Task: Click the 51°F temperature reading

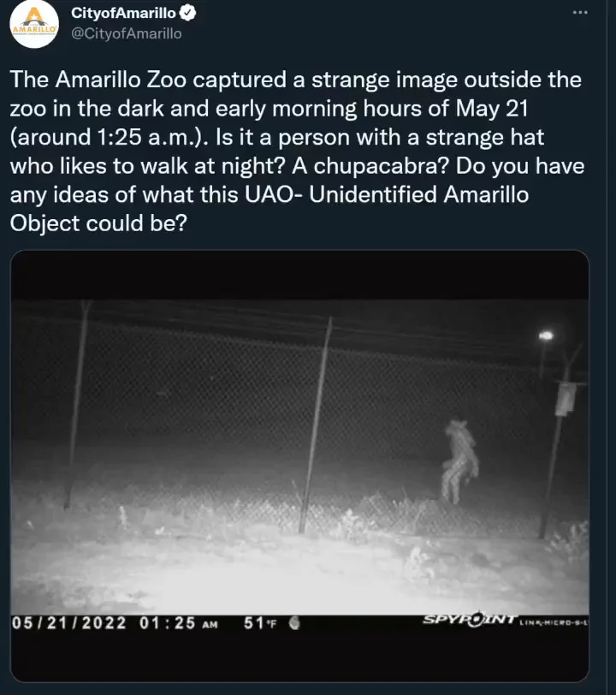Action: pyautogui.click(x=260, y=623)
